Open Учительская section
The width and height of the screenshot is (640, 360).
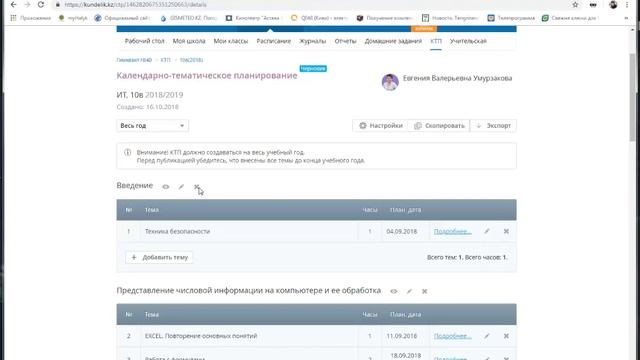pyautogui.click(x=468, y=41)
